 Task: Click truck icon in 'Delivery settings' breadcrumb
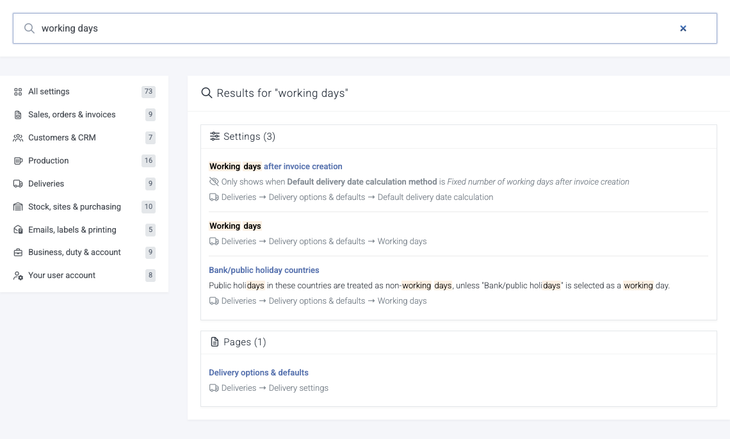pos(214,388)
